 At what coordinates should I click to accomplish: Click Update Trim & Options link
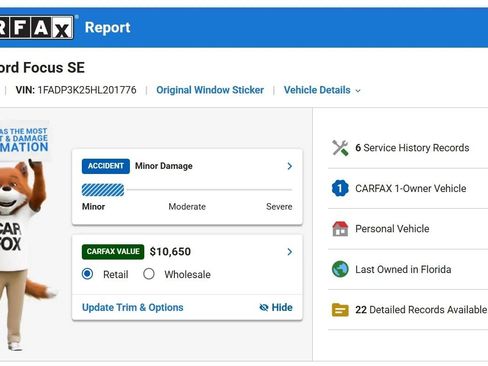click(133, 307)
